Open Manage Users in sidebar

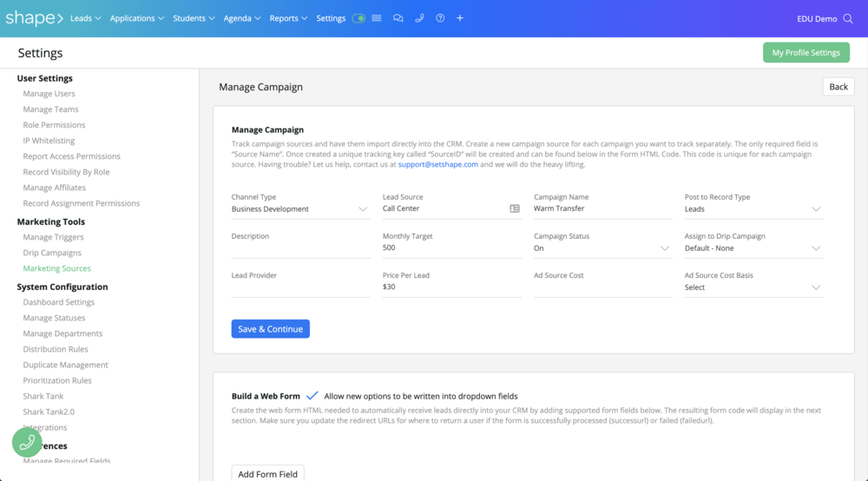(x=49, y=94)
